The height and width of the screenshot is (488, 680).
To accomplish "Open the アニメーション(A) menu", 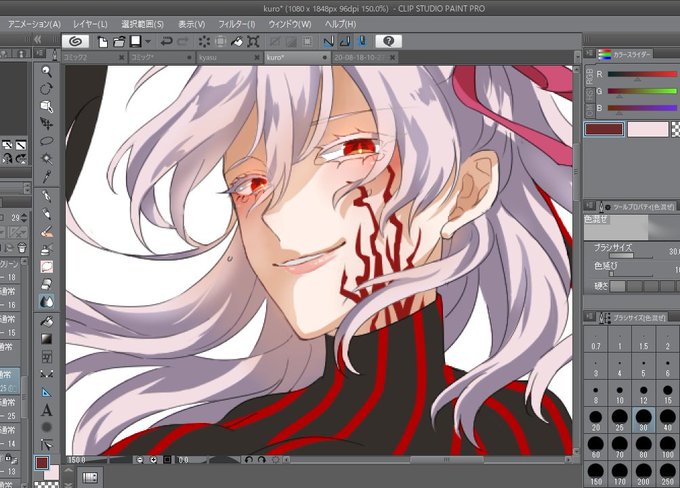I will click(x=34, y=24).
